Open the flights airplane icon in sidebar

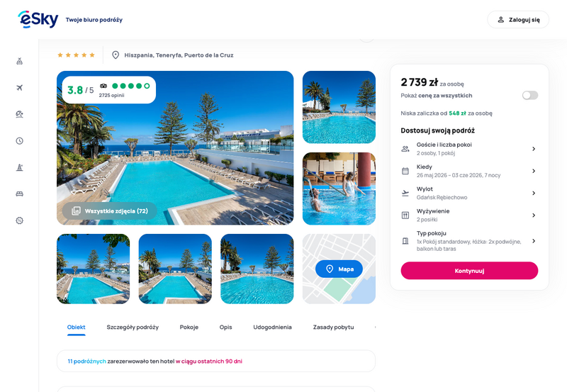20,87
